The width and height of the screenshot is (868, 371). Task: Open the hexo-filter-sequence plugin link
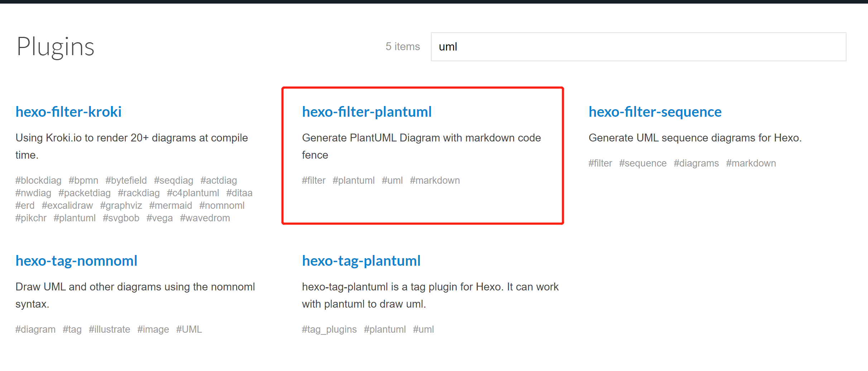[655, 112]
